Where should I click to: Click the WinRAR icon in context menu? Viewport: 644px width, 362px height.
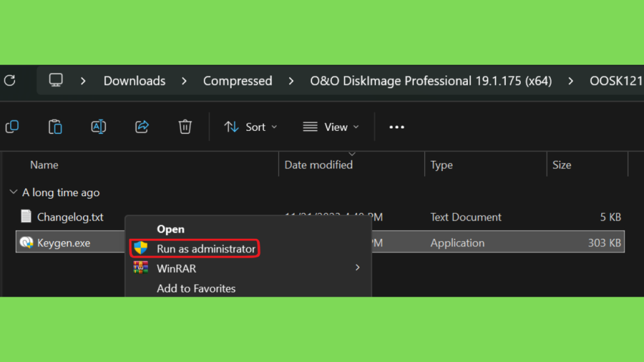coord(140,268)
